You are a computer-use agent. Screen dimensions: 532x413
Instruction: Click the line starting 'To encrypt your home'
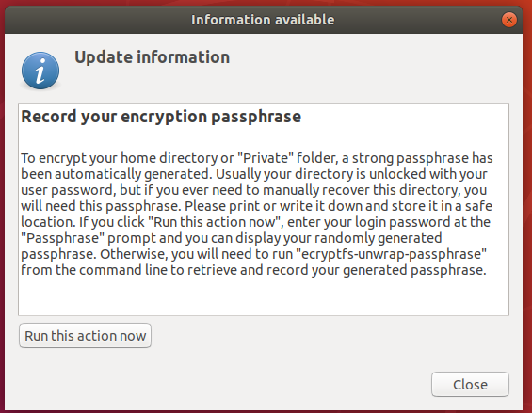click(x=257, y=158)
